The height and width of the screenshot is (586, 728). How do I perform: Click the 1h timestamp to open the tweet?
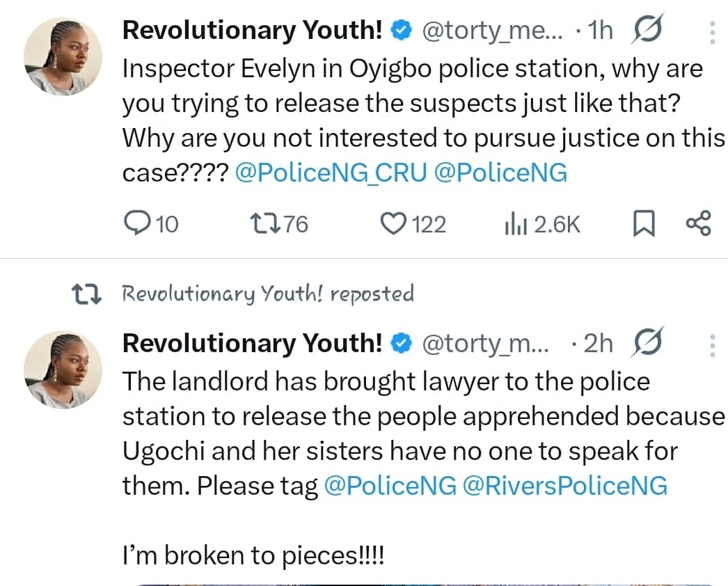coord(599,29)
